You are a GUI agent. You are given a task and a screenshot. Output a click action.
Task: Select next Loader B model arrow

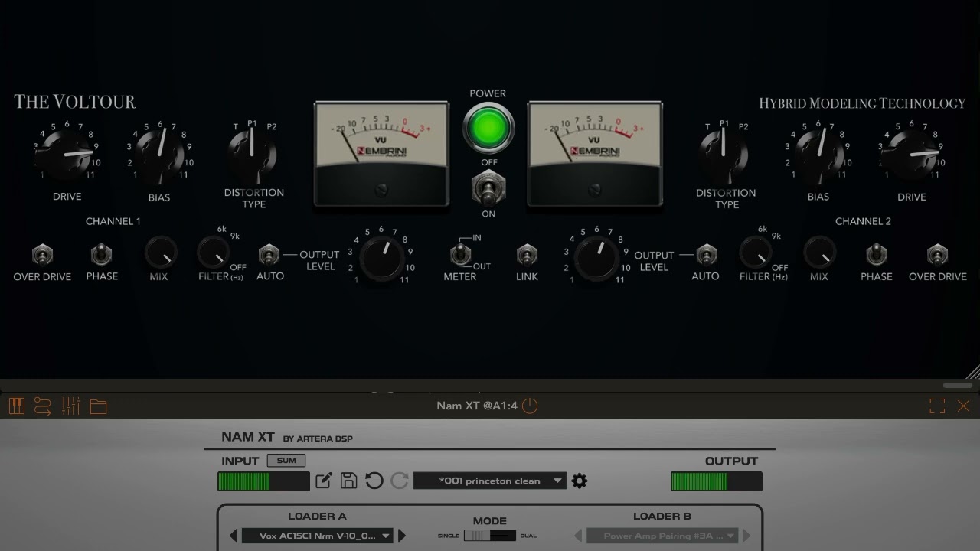(746, 536)
